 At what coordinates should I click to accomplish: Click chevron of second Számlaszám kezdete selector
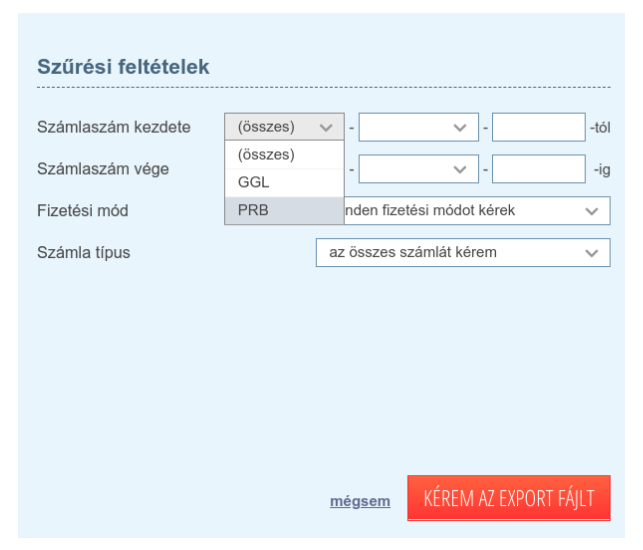tap(459, 128)
